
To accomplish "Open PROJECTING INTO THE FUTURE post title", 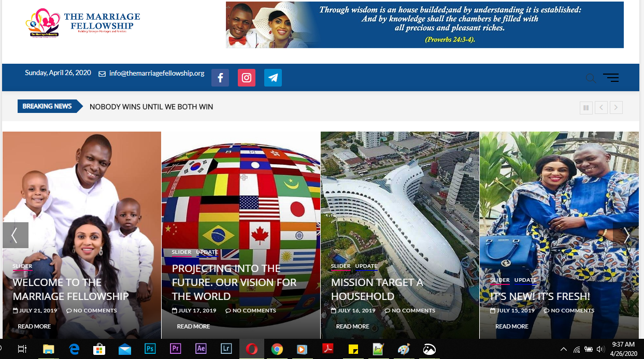I will pyautogui.click(x=234, y=282).
